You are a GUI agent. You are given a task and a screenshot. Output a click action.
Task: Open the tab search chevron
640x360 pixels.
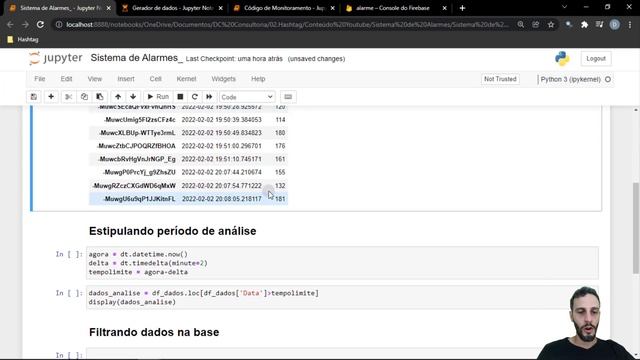click(564, 7)
